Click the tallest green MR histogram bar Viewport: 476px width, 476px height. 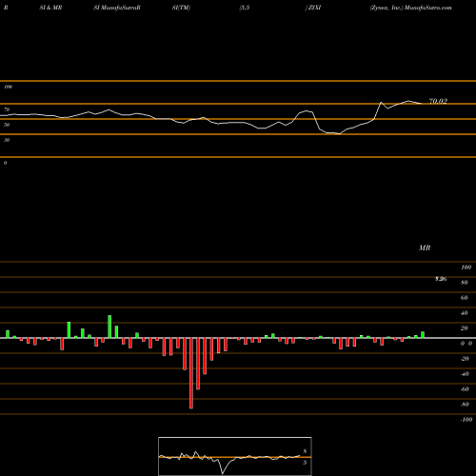point(109,327)
